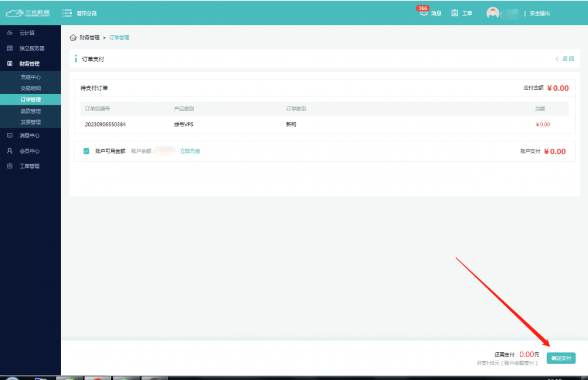This screenshot has width=588, height=380.
Task: Click the 确定支付 button
Action: pyautogui.click(x=561, y=358)
